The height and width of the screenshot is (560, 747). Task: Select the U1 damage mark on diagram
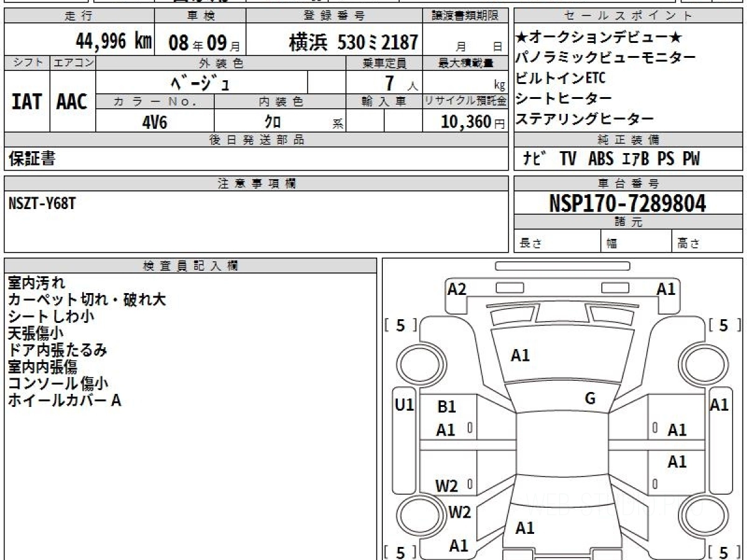click(405, 406)
